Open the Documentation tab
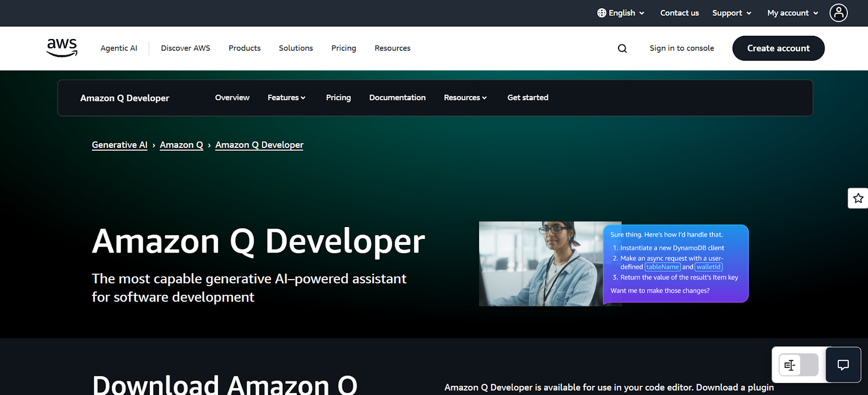The width and height of the screenshot is (868, 395). [398, 98]
